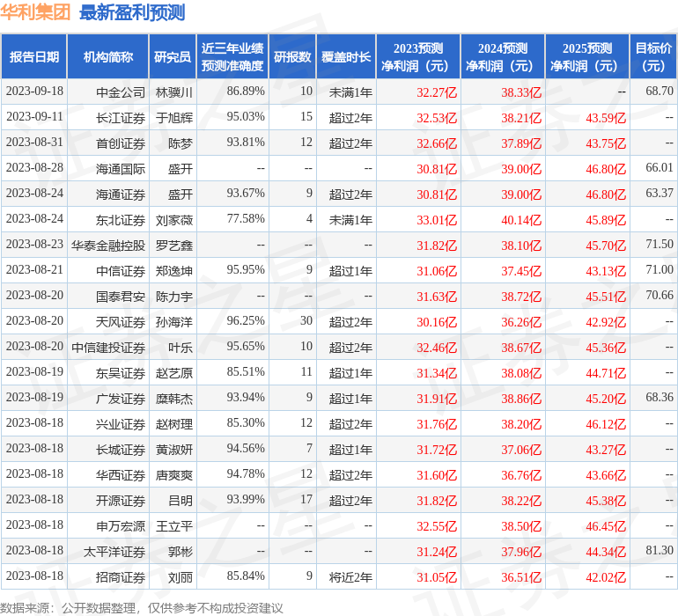Screen dimensions: 678x616
Task: Select the 近三年业绩预测准确度 column header
Action: pos(232,56)
